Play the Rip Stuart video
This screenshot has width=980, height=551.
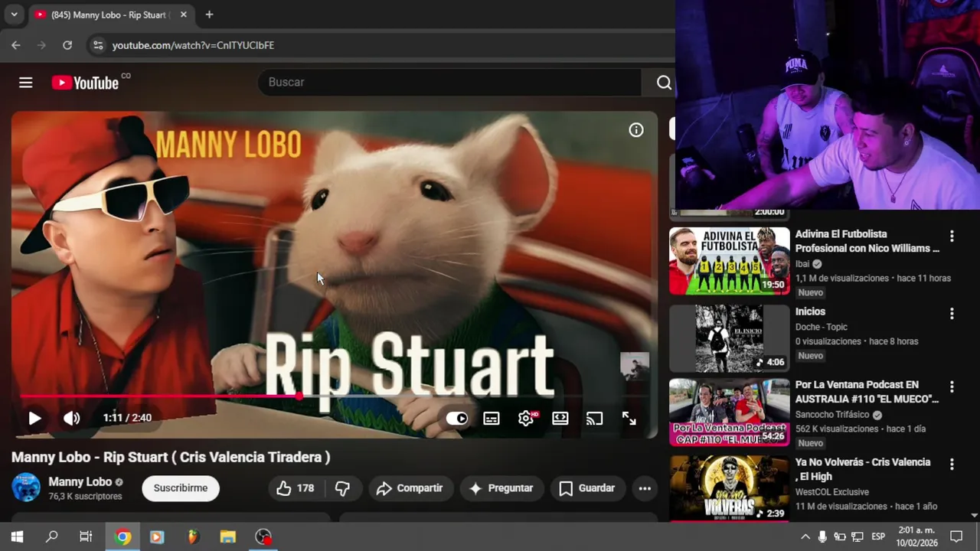pyautogui.click(x=34, y=418)
